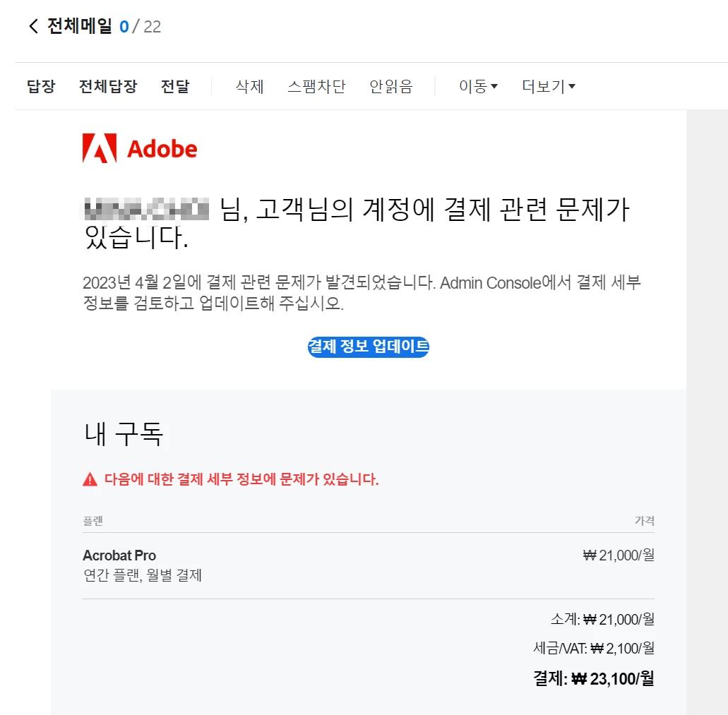
Task: Select the ₩21,000/월 price for Acrobat Pro
Action: click(619, 555)
